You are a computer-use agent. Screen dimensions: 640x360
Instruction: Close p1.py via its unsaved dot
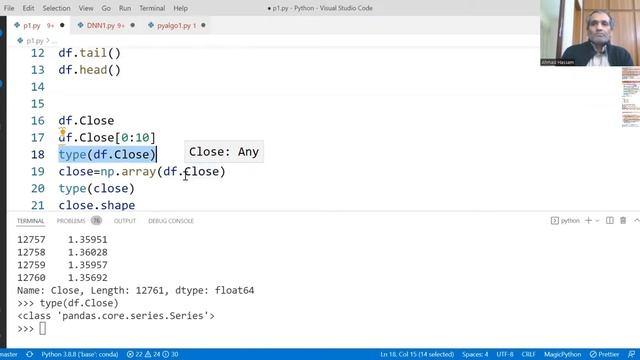click(x=62, y=25)
